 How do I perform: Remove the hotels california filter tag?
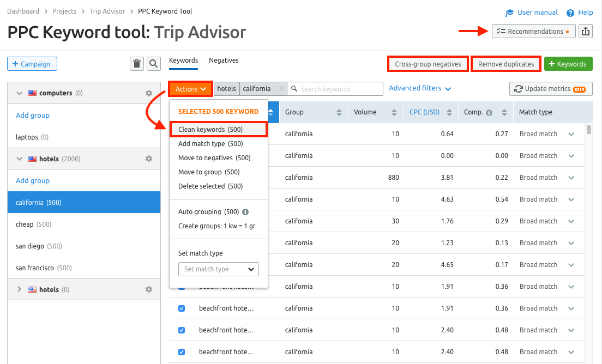click(x=281, y=89)
